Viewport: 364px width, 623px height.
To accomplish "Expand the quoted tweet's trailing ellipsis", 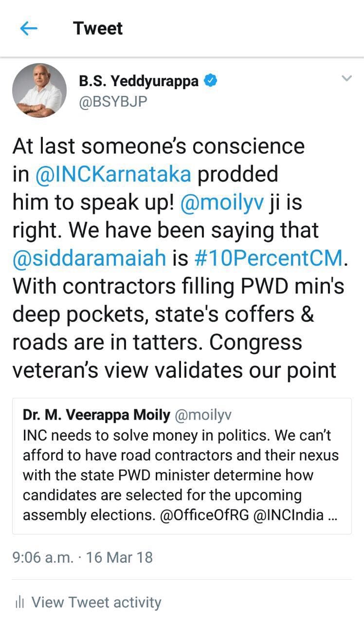I will pos(333,515).
